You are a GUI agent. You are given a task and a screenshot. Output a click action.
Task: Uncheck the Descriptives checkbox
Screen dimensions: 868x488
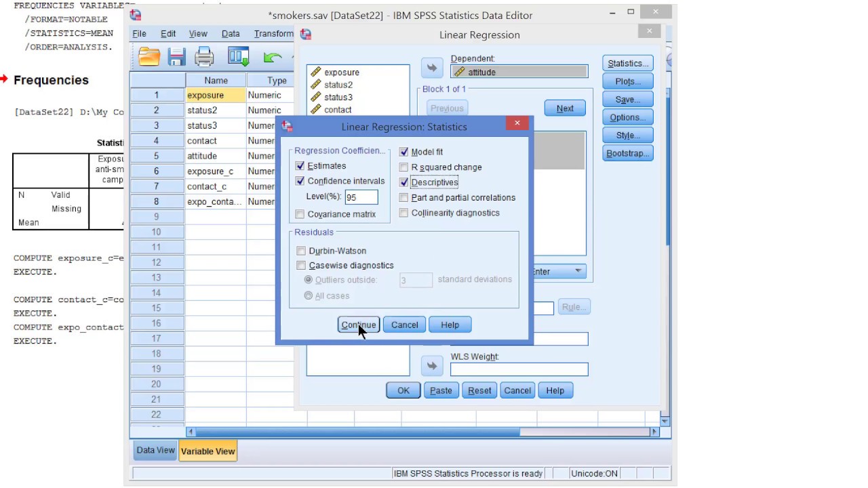404,182
